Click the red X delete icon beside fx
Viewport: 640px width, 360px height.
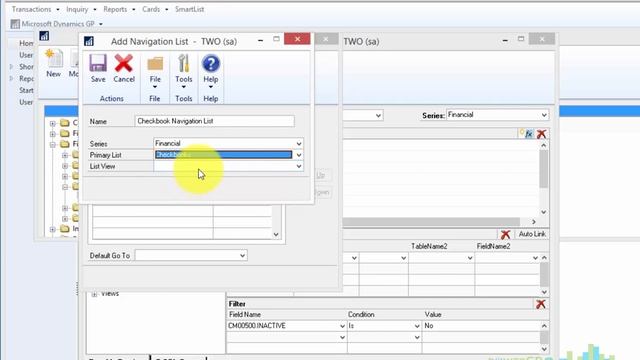tap(542, 134)
